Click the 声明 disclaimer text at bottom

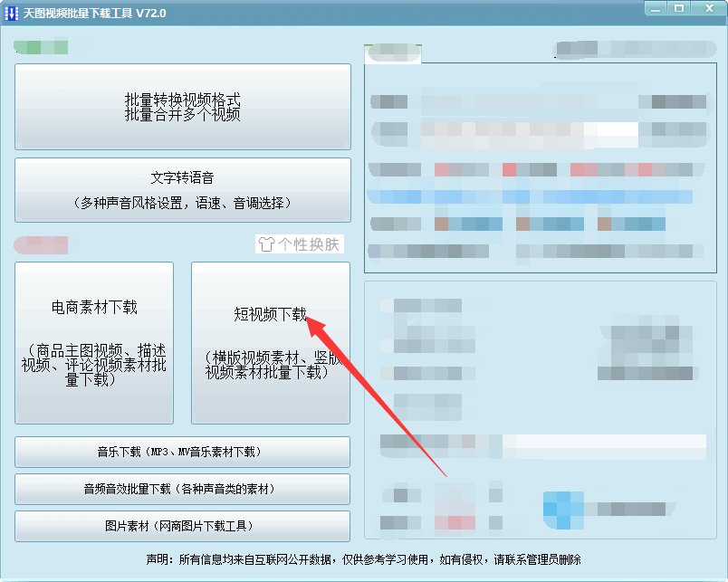364,559
